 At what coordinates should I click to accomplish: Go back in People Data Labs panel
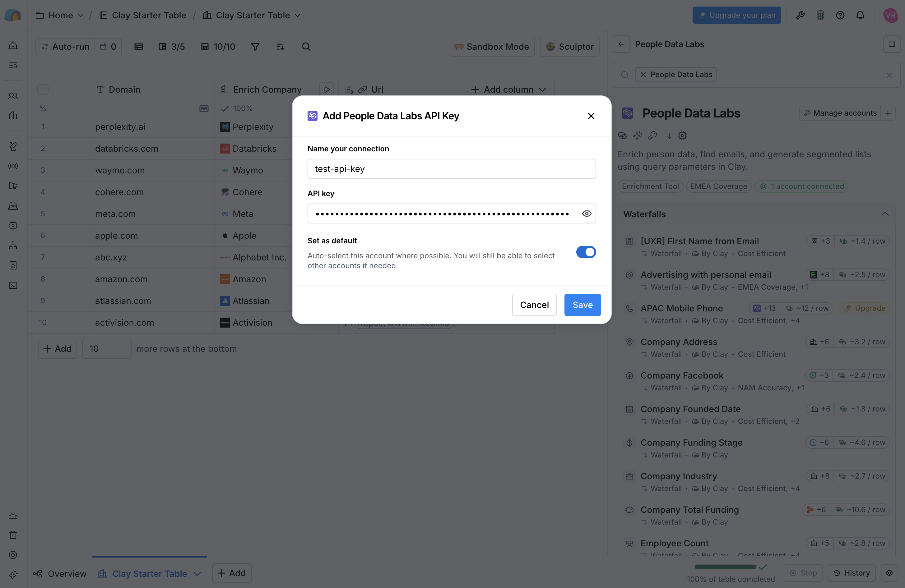(x=621, y=44)
